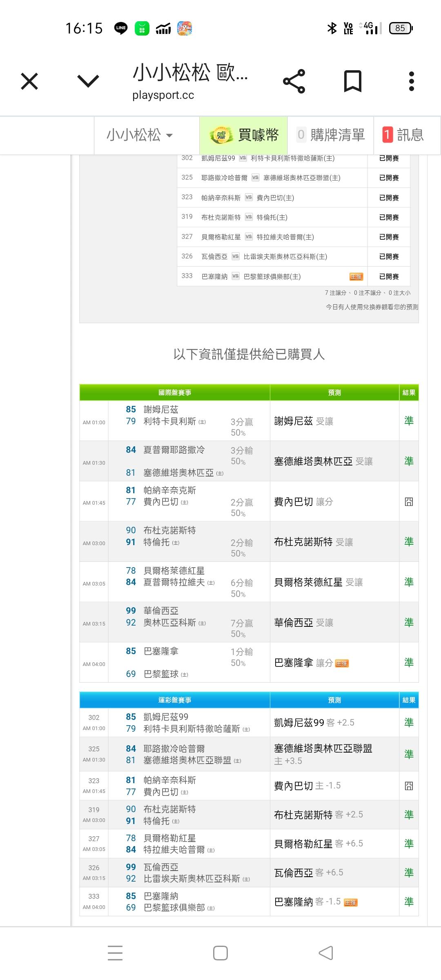Select 國際盤賽事 table header

pyautogui.click(x=175, y=392)
